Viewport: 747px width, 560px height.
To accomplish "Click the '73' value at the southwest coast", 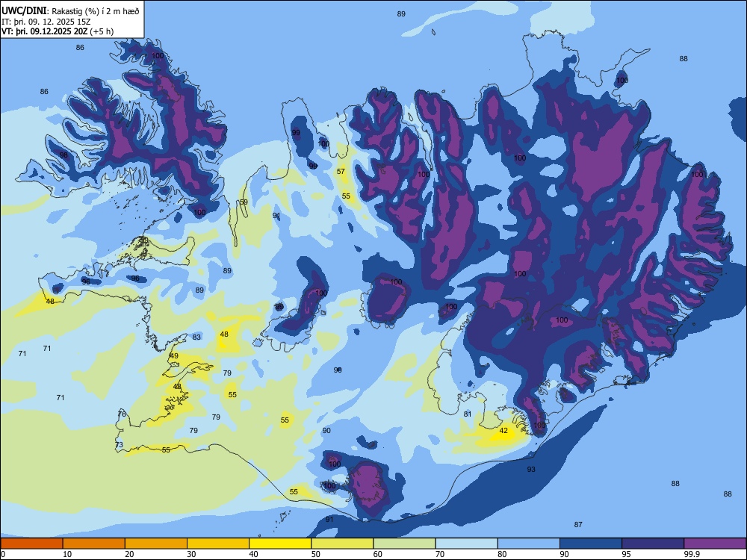I will (x=119, y=444).
